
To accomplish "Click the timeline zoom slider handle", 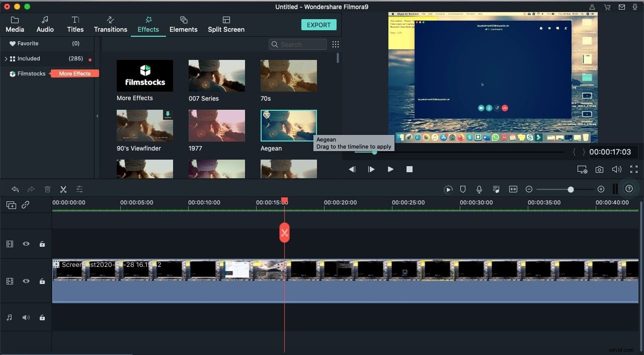I will point(571,189).
